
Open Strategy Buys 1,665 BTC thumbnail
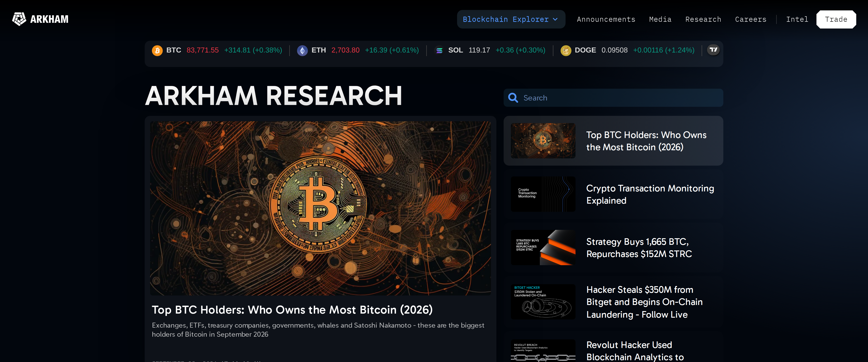[543, 247]
